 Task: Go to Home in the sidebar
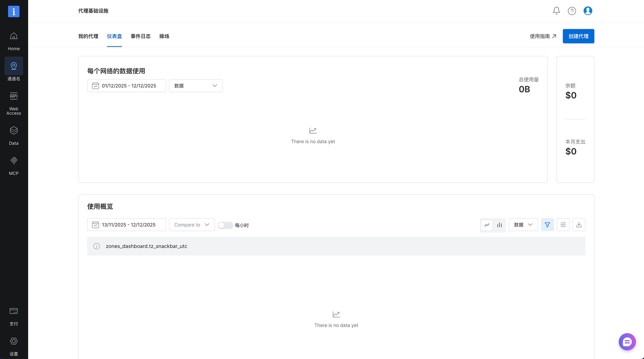coord(14,41)
